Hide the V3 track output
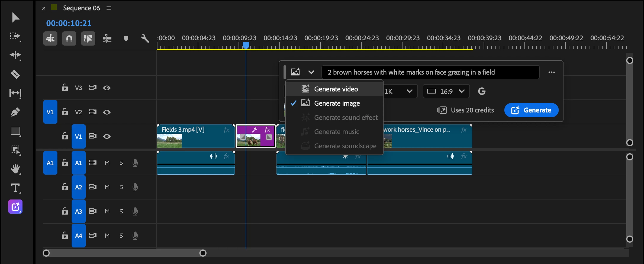This screenshot has width=644, height=264. 107,88
